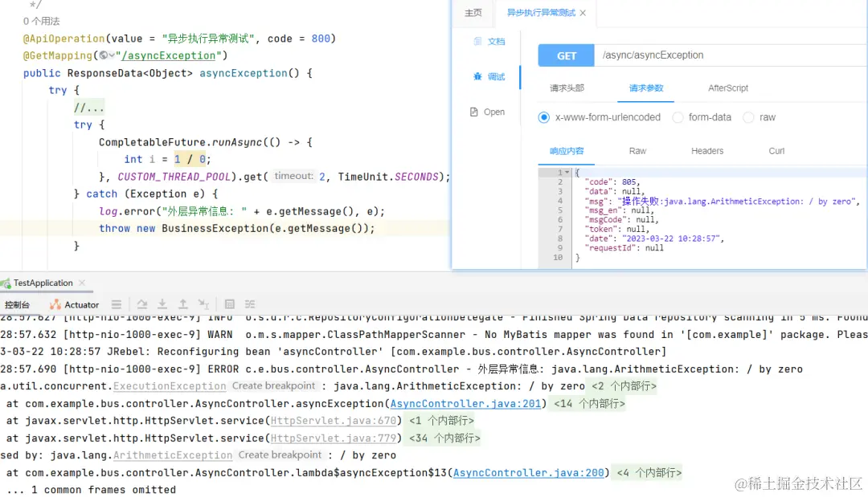Click the run to cursor icon
Image resolution: width=868 pixels, height=497 pixels.
tap(203, 304)
